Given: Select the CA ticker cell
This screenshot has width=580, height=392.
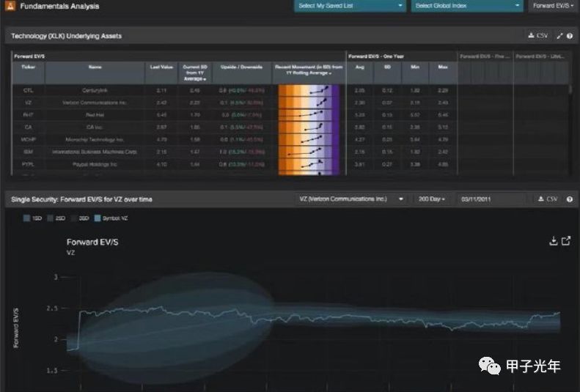Looking at the screenshot, I should point(29,127).
